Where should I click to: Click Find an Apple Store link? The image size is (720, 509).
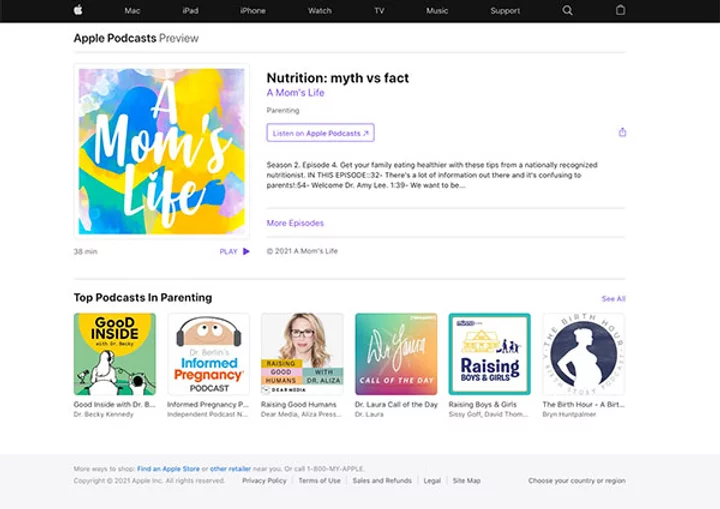(x=169, y=469)
